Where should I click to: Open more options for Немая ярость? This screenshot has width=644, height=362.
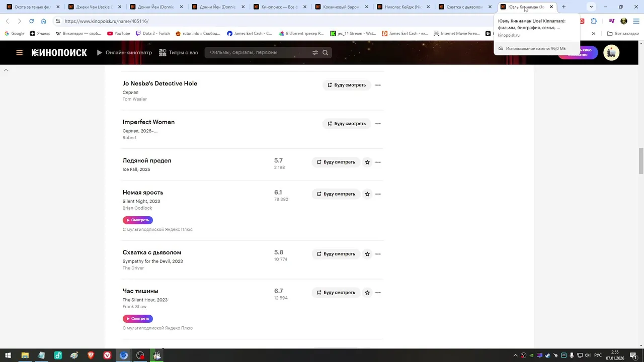[378, 194]
